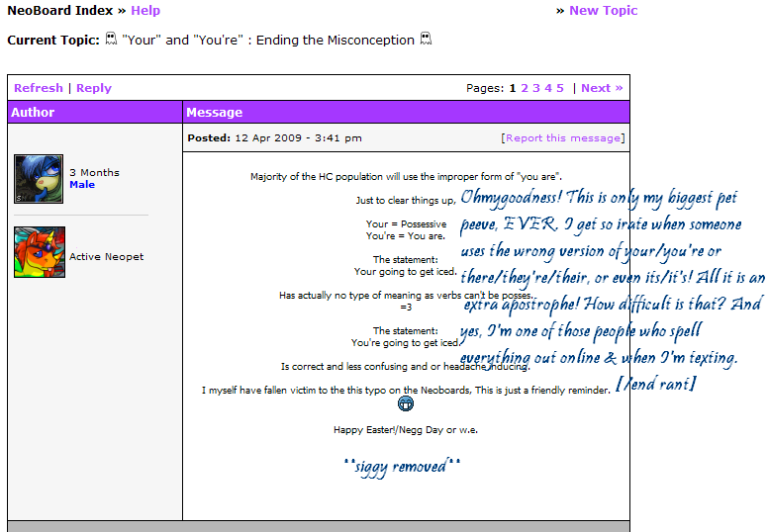Click the ghost icon after the topic title
Screen dimensions: 768x532
coord(427,39)
